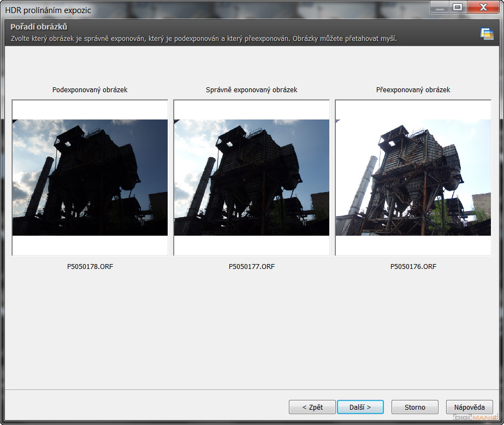Click the P5050178.ORF file name
Screen dimensions: 504x425
[90, 267]
